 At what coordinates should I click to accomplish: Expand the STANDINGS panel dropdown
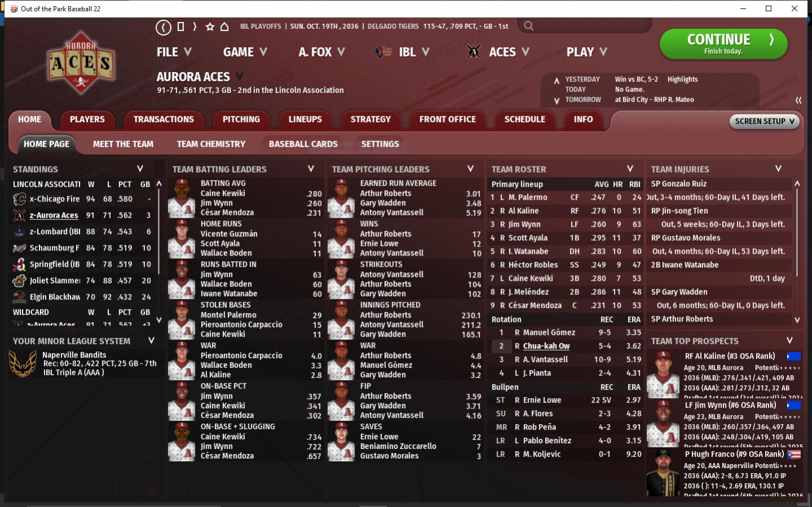[140, 169]
